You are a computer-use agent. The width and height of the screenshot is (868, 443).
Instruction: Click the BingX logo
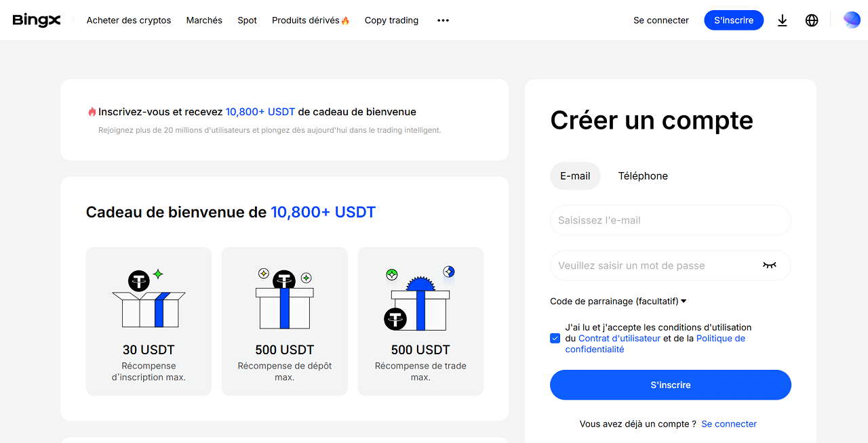pyautogui.click(x=37, y=20)
